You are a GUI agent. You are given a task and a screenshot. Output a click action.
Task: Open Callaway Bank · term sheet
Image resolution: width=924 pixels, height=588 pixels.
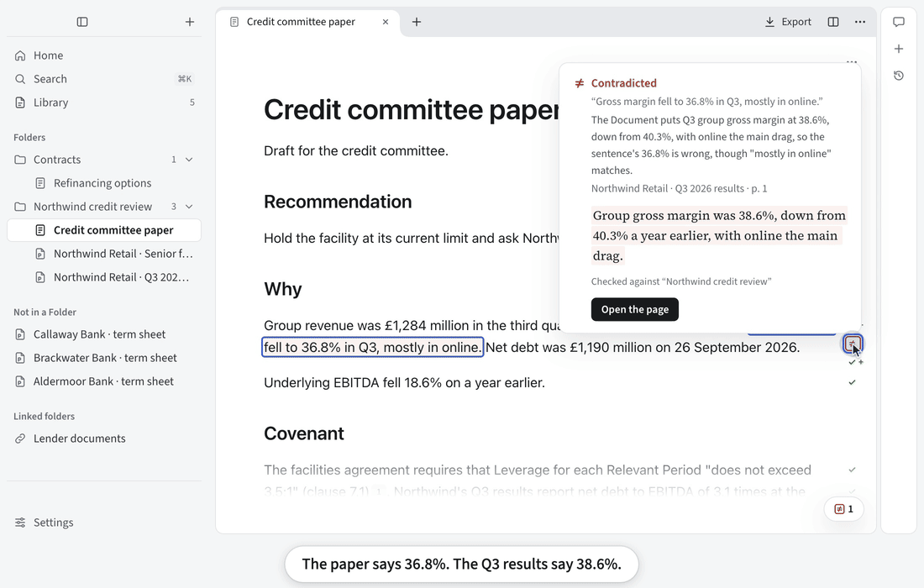[103, 334]
